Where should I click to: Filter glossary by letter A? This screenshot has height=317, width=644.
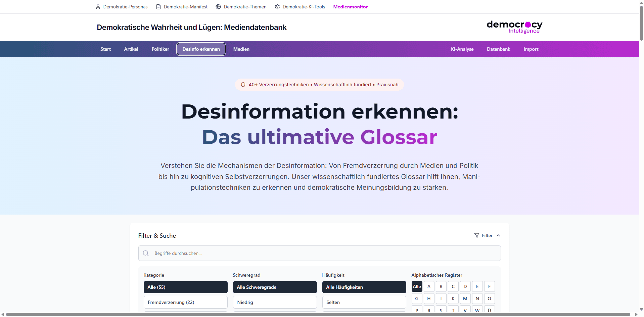pyautogui.click(x=429, y=286)
